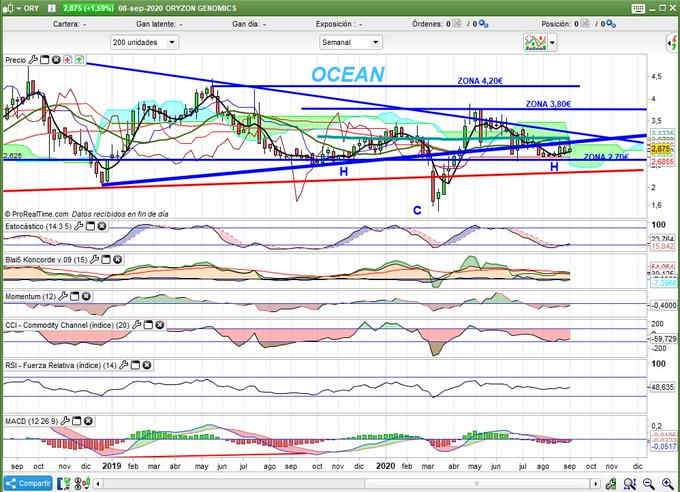Close the RSI indicator panel

[x=147, y=365]
